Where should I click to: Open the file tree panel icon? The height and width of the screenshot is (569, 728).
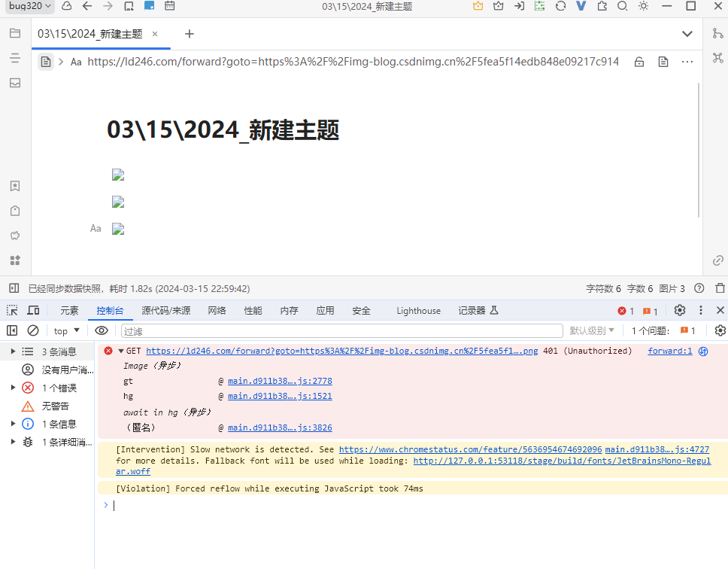click(15, 33)
